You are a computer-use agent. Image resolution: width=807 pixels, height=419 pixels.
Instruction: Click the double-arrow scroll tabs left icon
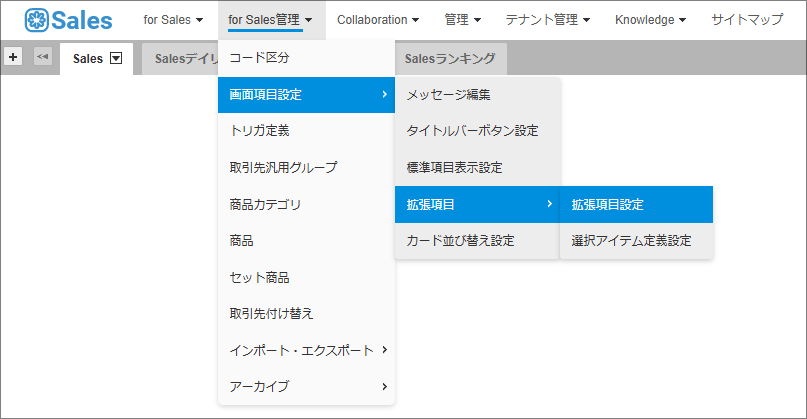[43, 57]
